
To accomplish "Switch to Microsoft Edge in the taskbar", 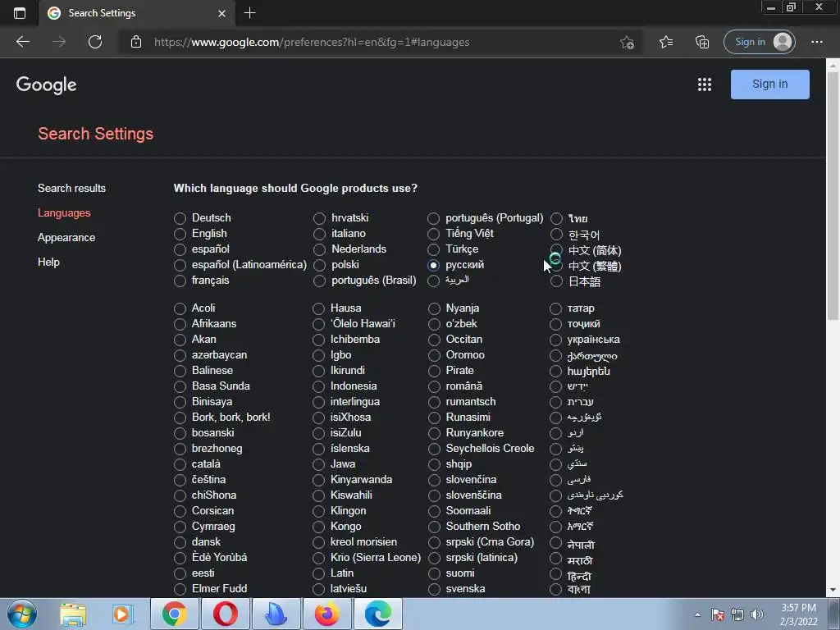I will point(377,614).
